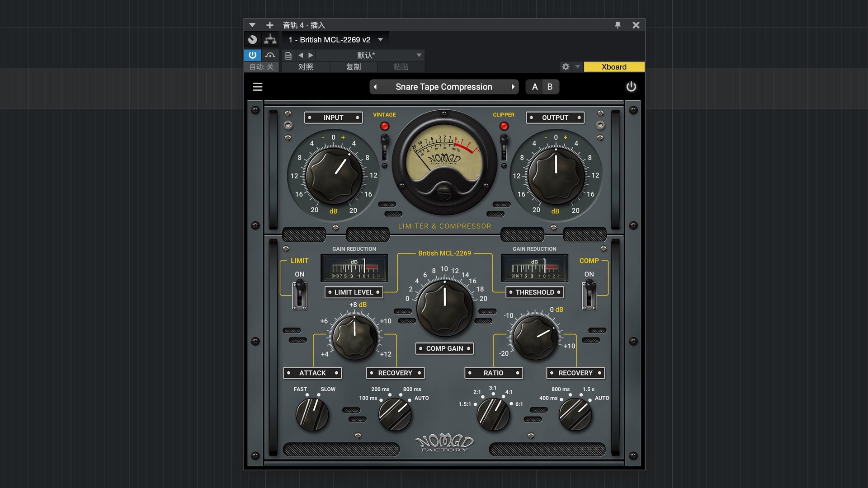Screen dimensions: 868x488
Task: Select the previous host preset arrow
Action: 301,55
